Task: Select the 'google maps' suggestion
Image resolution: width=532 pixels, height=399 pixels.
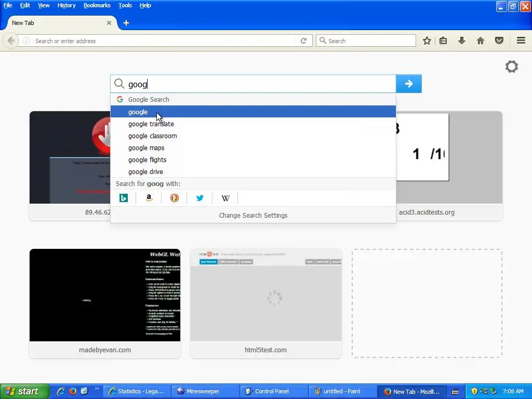Action: click(253, 148)
